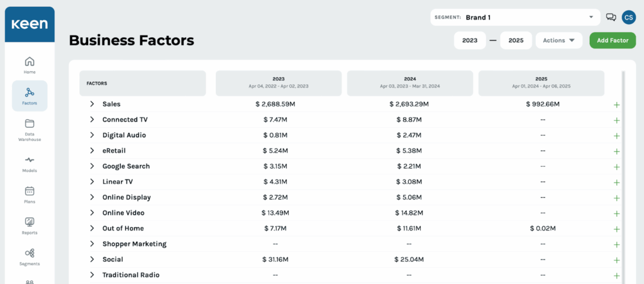644x284 pixels.
Task: Click Digital Audio 2023 value $ 0.81M
Action: click(275, 135)
